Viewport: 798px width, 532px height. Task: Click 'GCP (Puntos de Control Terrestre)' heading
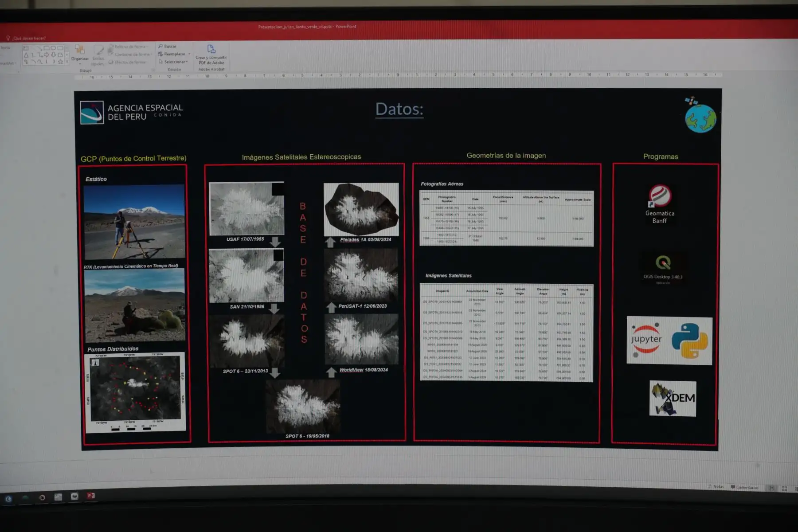[133, 158]
